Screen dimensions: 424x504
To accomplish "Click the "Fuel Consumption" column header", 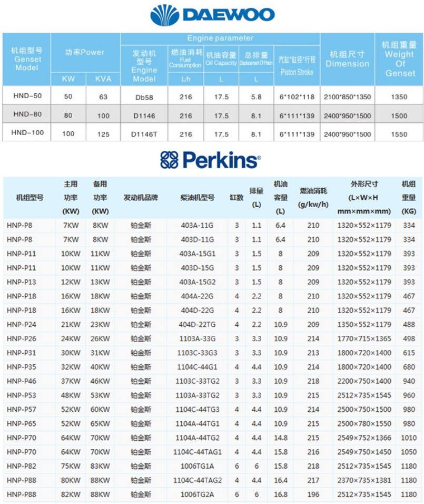I will pos(185,58).
